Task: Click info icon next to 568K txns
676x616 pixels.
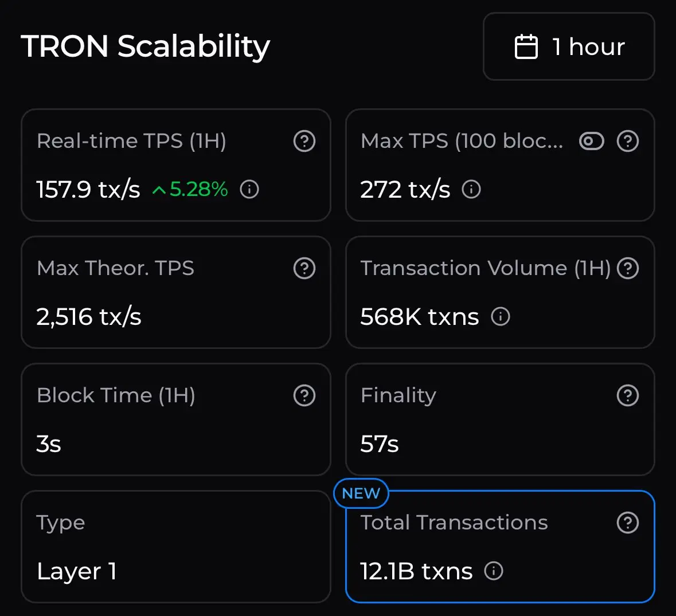Action: point(501,316)
